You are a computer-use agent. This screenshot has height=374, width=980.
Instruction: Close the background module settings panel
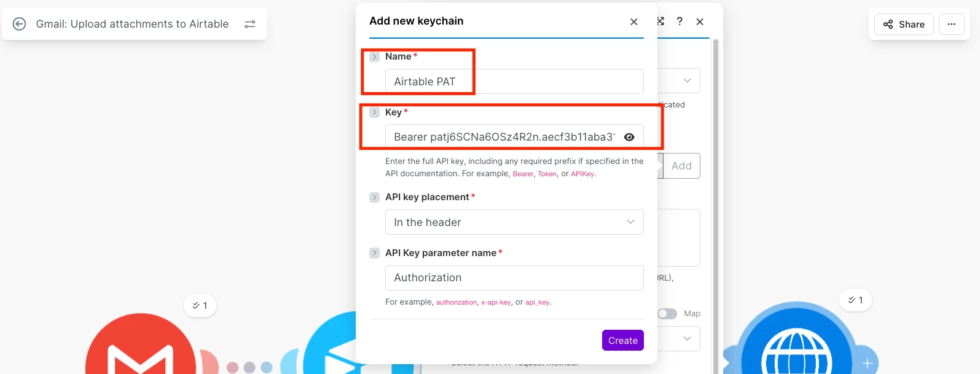point(700,21)
